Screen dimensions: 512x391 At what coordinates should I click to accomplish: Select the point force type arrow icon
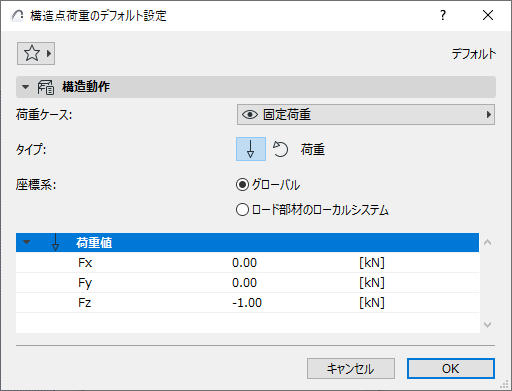point(251,149)
